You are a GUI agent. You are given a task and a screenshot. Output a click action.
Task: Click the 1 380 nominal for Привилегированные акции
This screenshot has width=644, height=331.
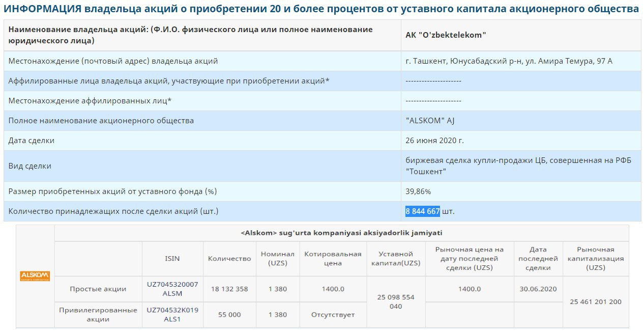[x=278, y=315]
